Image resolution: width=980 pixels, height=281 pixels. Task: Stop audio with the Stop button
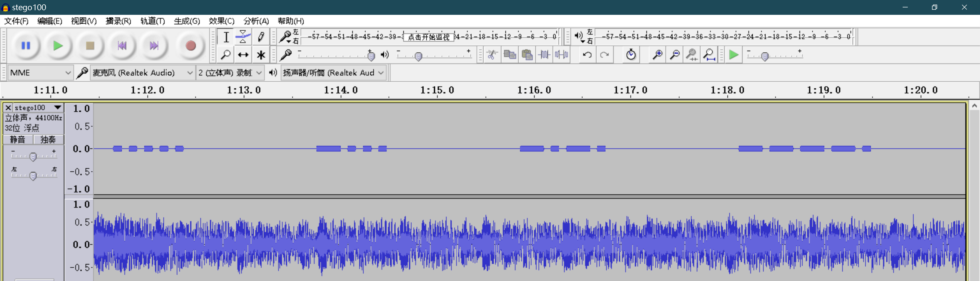tap(90, 46)
